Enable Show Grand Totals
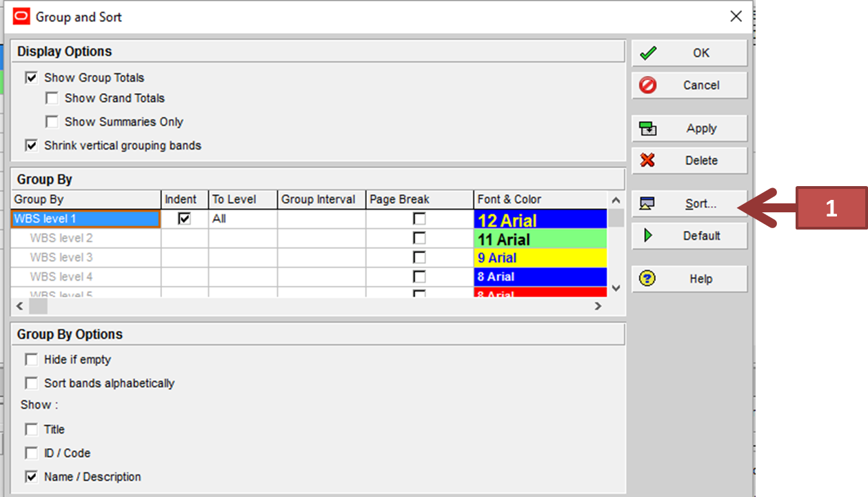 point(52,98)
